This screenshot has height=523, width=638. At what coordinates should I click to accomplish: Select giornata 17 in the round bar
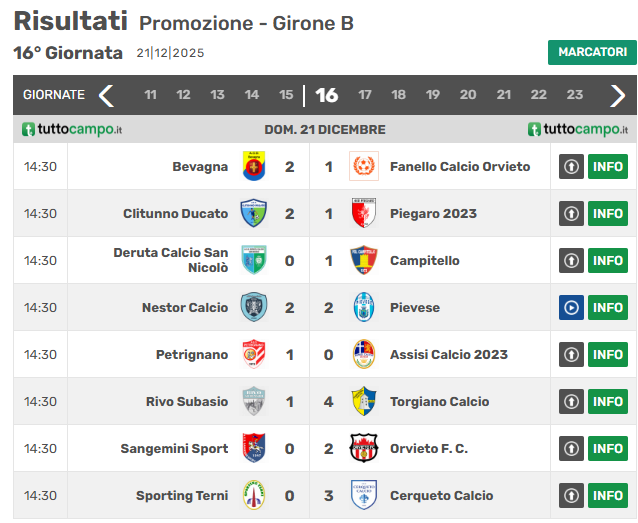pyautogui.click(x=365, y=95)
